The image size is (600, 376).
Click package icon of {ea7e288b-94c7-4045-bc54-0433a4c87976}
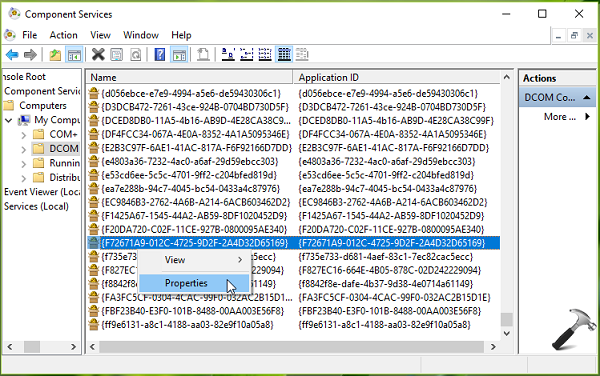click(93, 189)
